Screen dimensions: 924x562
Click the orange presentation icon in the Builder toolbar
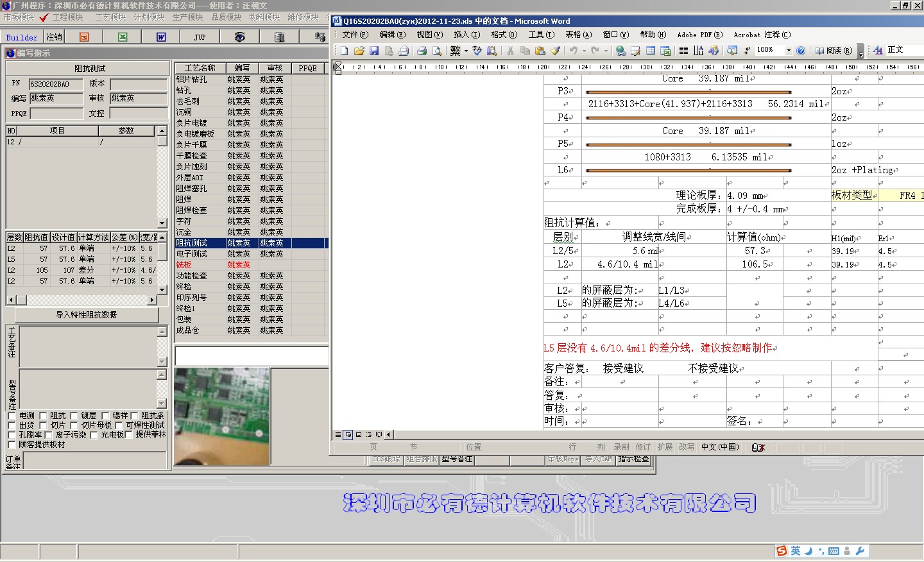tap(84, 37)
